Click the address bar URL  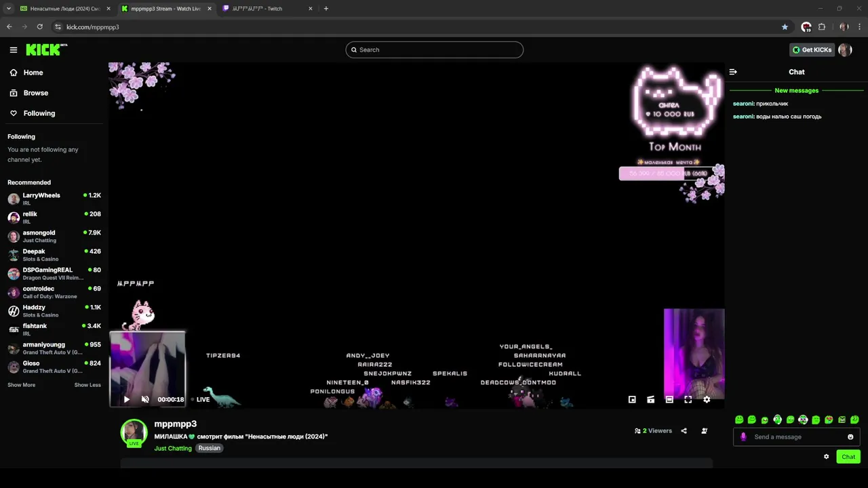(x=93, y=27)
